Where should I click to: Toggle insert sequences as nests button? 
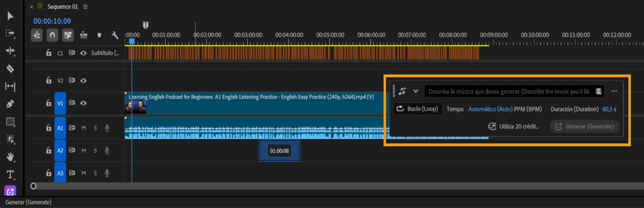[x=37, y=35]
